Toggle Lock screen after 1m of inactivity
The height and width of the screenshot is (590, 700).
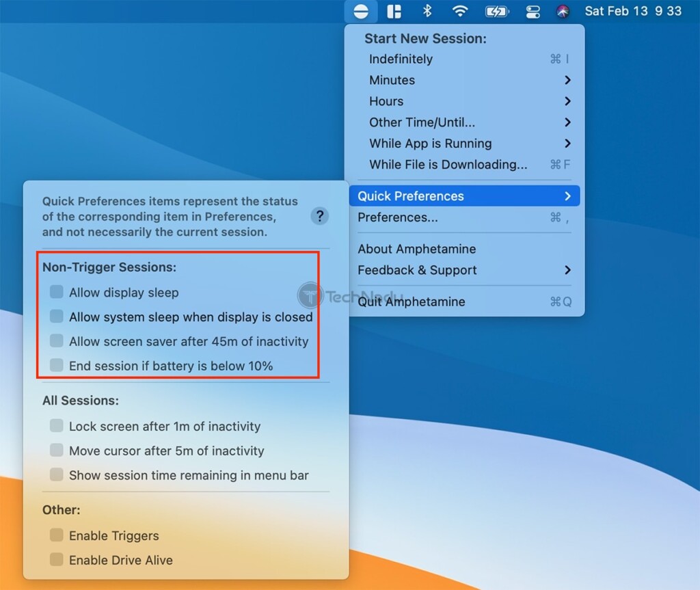(x=57, y=426)
